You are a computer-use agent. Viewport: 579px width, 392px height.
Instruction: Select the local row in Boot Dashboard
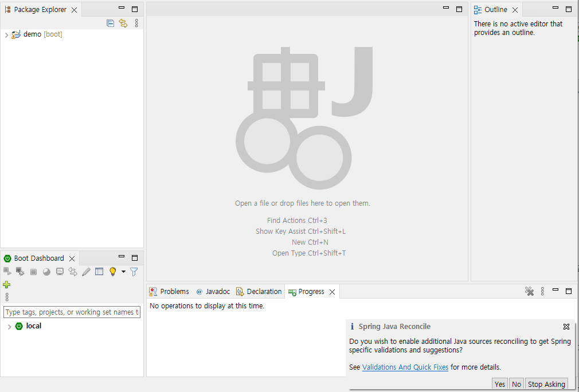click(x=72, y=326)
